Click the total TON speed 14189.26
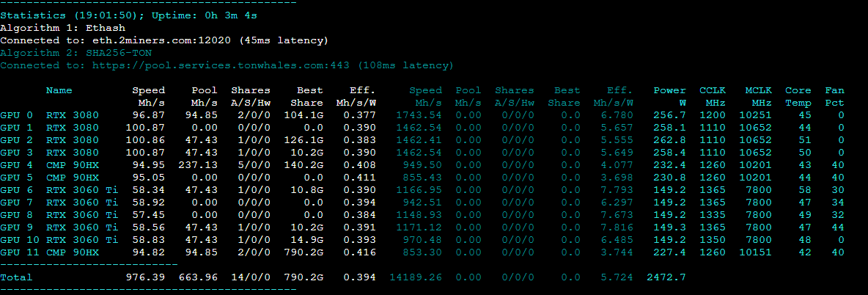 coord(417,277)
